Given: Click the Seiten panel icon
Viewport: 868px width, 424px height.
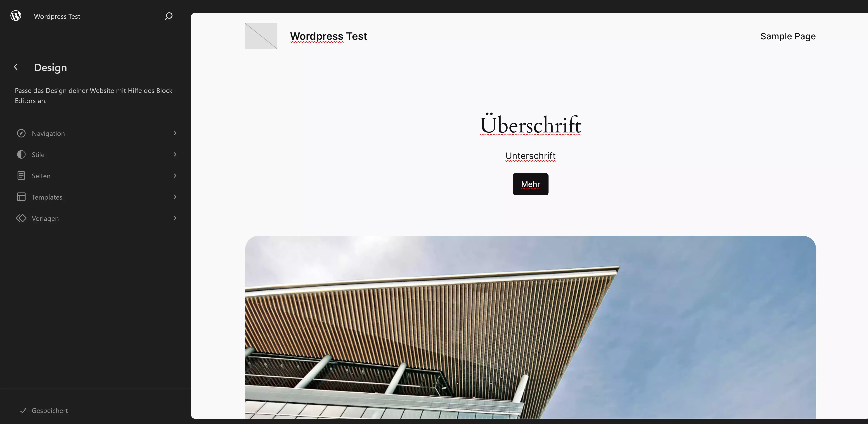Looking at the screenshot, I should click(21, 175).
